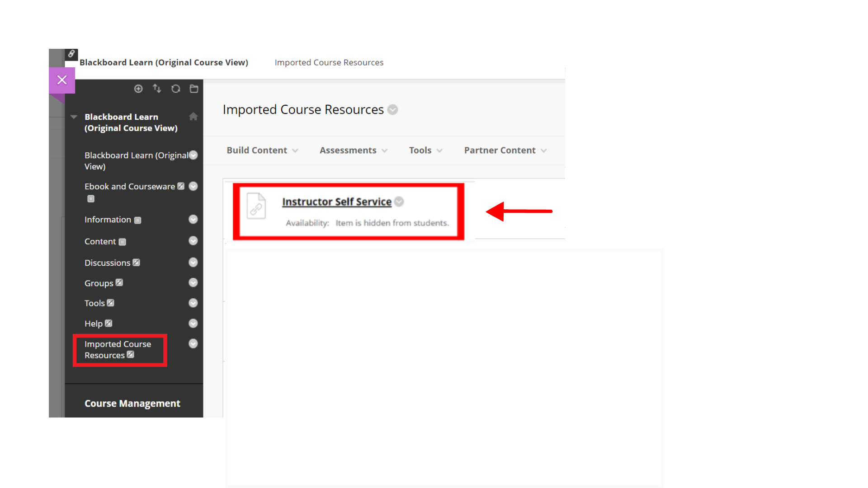The height and width of the screenshot is (488, 868).
Task: Collapse the Blackboard Learn course menu triangle
Action: [74, 117]
